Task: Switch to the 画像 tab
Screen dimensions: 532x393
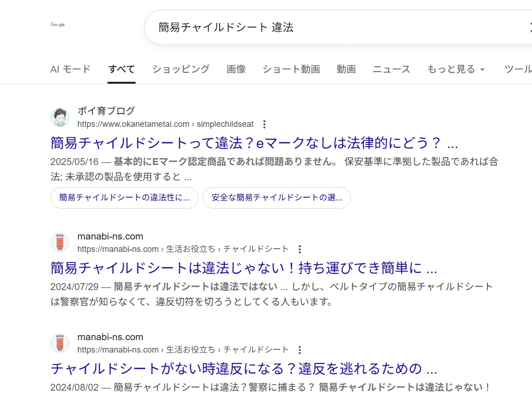Action: (x=236, y=69)
